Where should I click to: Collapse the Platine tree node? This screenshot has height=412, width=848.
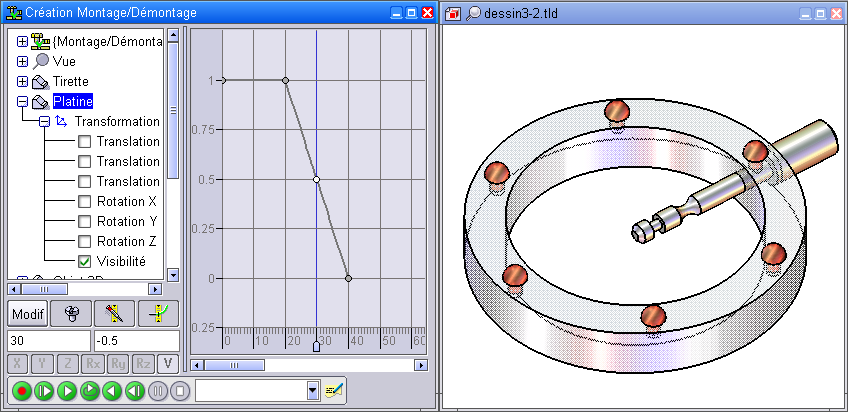click(x=23, y=101)
